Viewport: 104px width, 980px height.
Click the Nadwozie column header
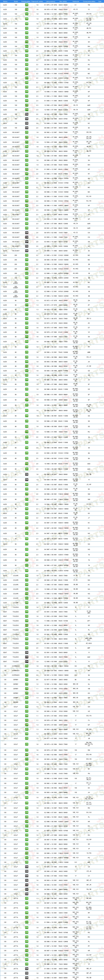pos(76,1)
